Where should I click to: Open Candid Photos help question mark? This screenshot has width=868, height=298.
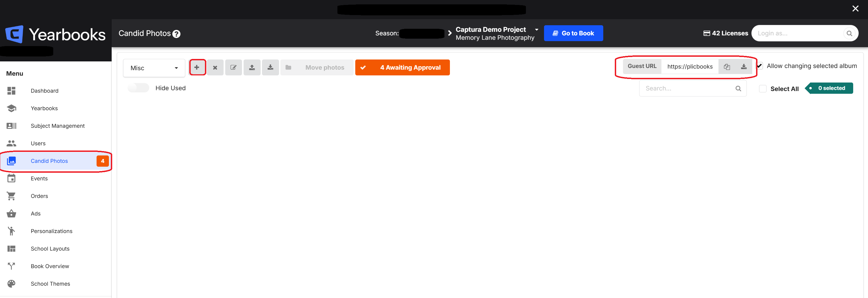(176, 34)
